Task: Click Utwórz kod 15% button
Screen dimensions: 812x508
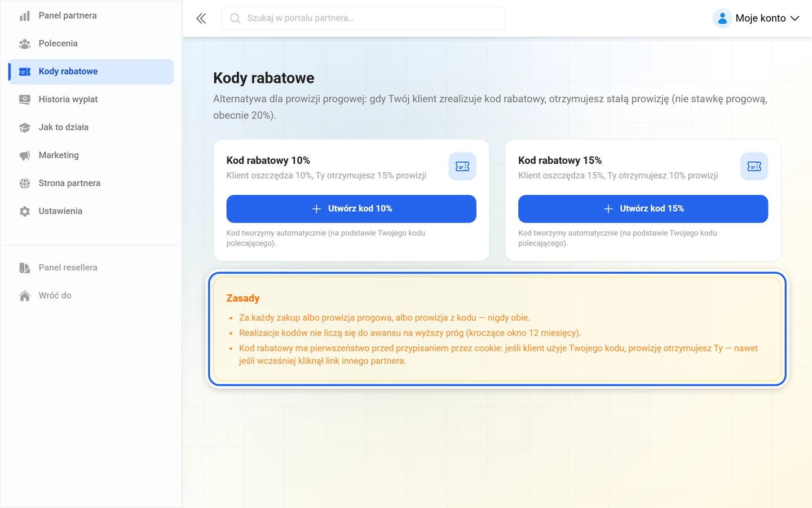Action: pyautogui.click(x=643, y=209)
